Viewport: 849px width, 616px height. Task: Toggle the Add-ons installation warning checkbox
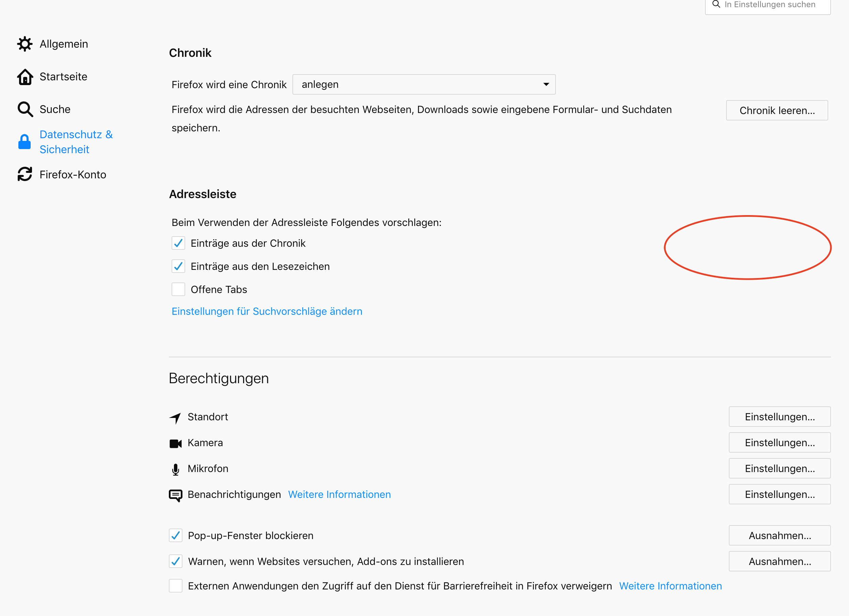(176, 561)
